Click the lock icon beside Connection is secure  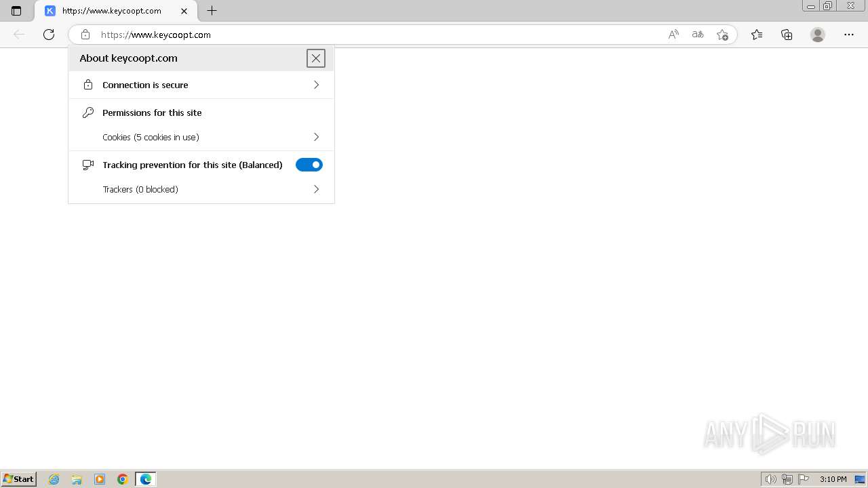tap(87, 85)
